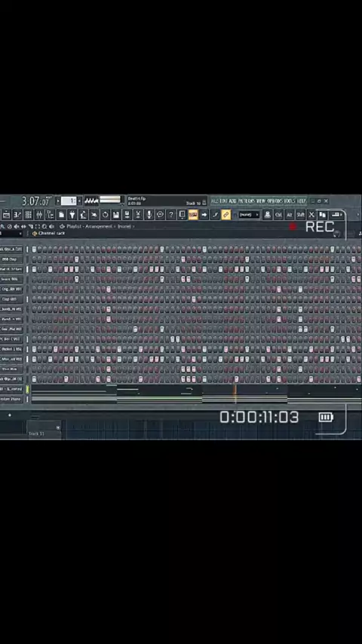Image resolution: width=362 pixels, height=644 pixels.
Task: Toggle the channel select indicator beside the Piano channel
Action: [x=28, y=399]
